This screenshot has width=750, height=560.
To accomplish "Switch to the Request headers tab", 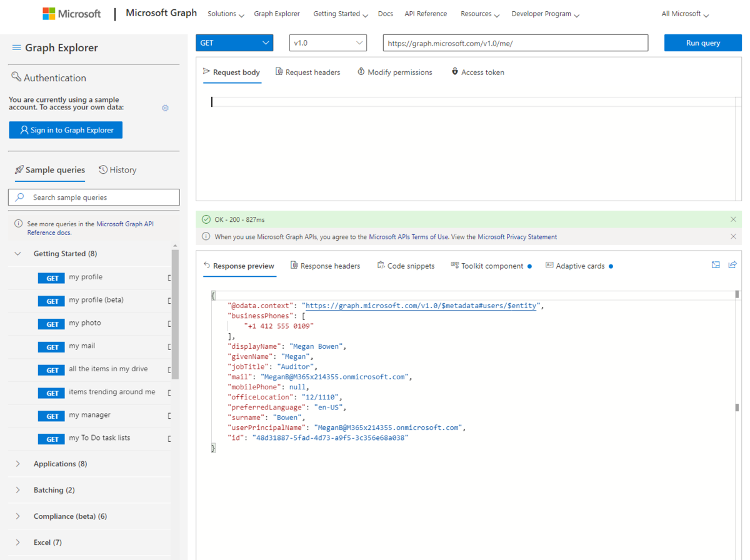I will click(x=308, y=72).
